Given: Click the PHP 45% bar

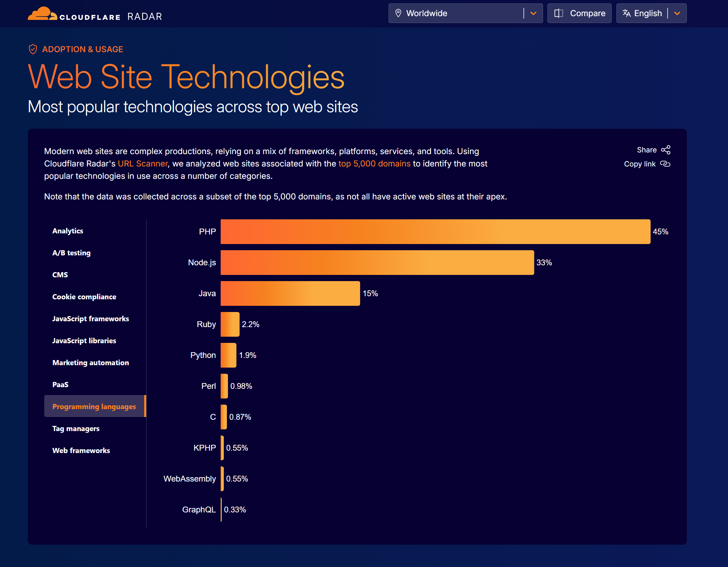Looking at the screenshot, I should pos(435,232).
